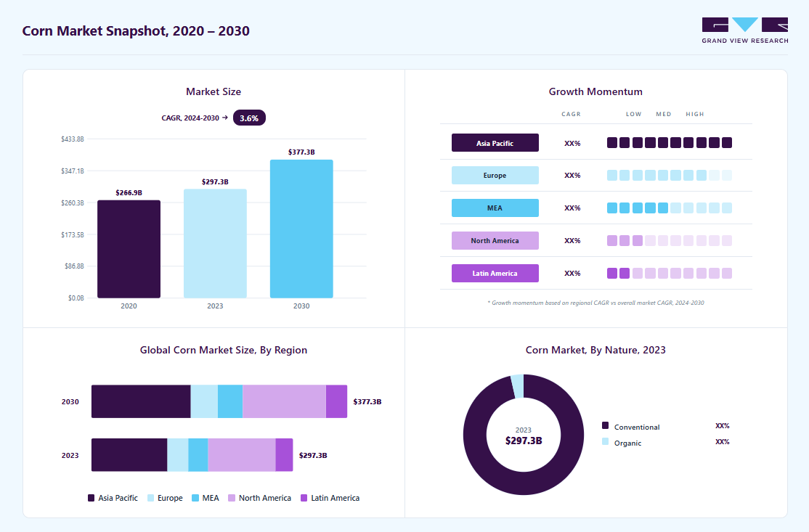
Task: Click the MEA momentum indicator squares
Action: click(x=669, y=208)
